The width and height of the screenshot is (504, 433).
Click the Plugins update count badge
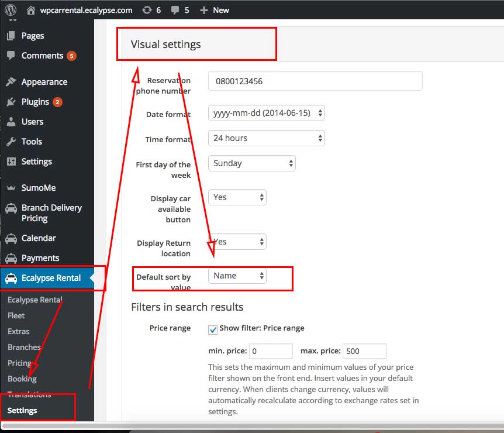click(x=57, y=102)
